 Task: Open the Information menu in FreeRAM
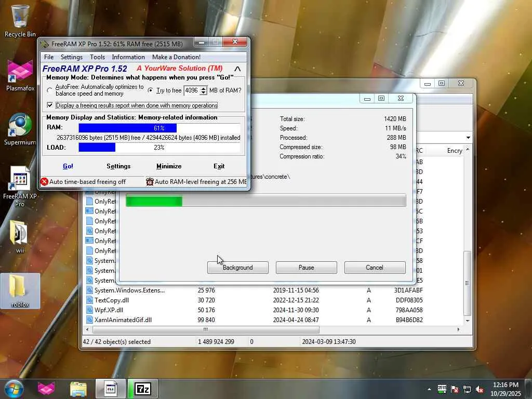[128, 57]
